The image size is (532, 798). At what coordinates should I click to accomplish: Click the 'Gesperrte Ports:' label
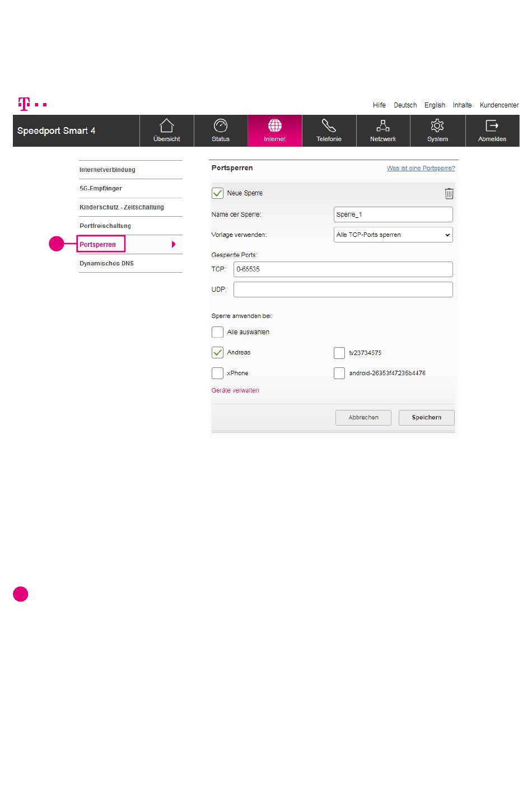coord(234,255)
